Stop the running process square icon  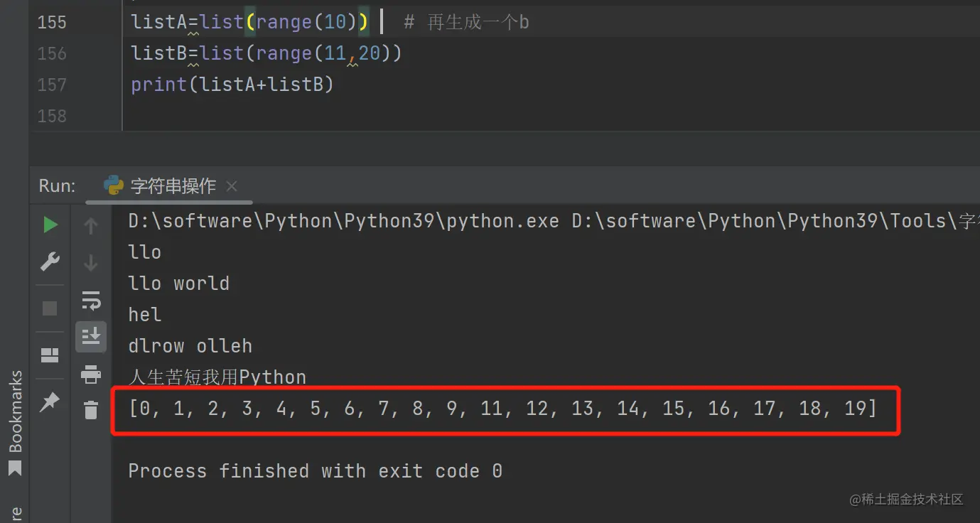(x=50, y=308)
